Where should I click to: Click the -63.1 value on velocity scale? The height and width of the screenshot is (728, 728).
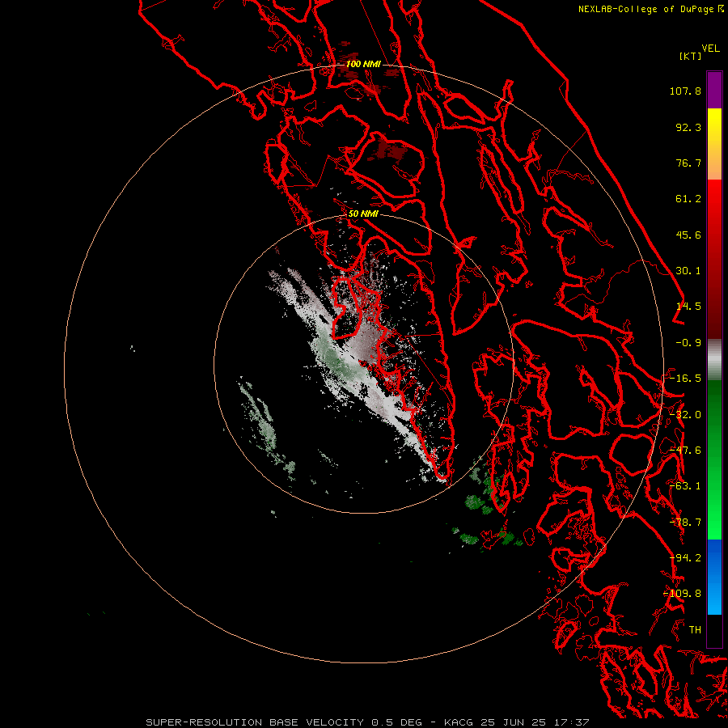point(685,486)
